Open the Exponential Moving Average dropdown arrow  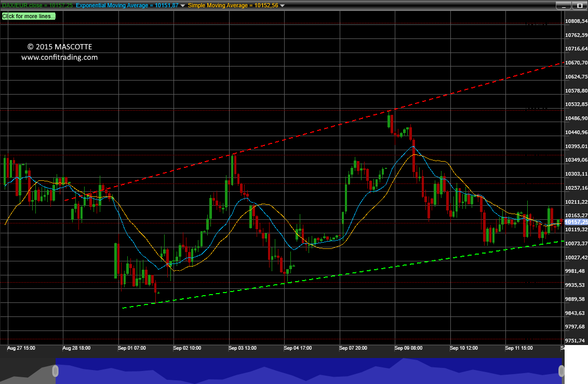(183, 6)
